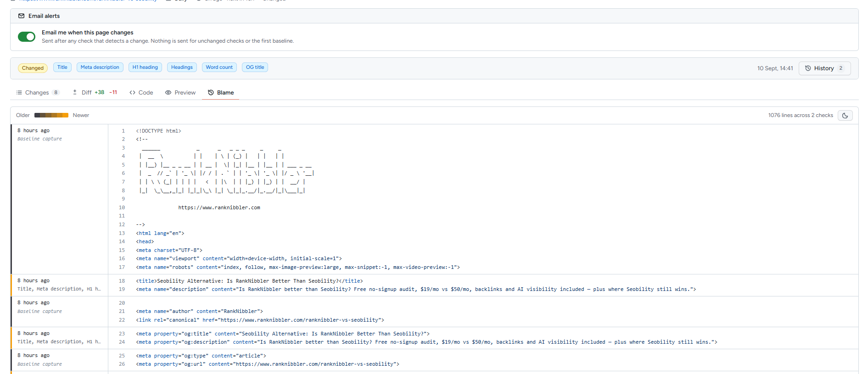Click the '10 Sept, 14:41' timestamp
868x374 pixels.
click(775, 68)
